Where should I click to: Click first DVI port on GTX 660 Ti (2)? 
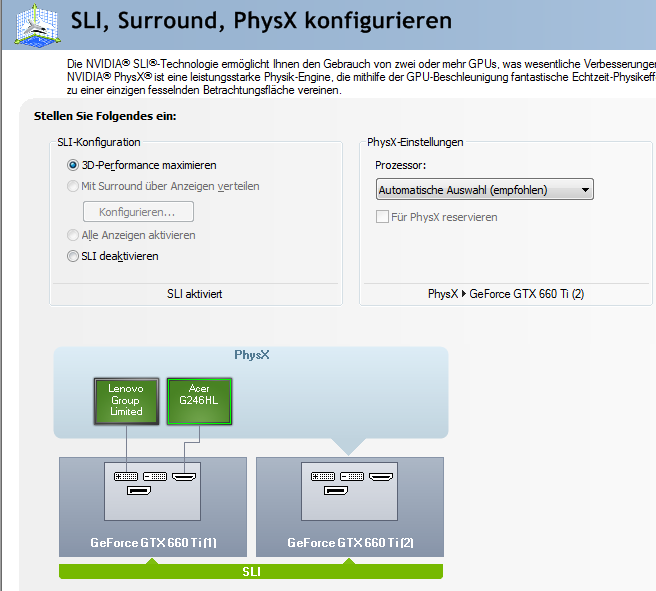(x=323, y=476)
